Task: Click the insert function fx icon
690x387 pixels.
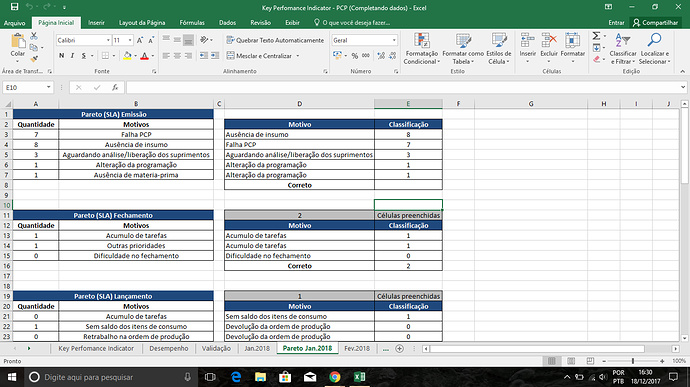Action: (115, 87)
